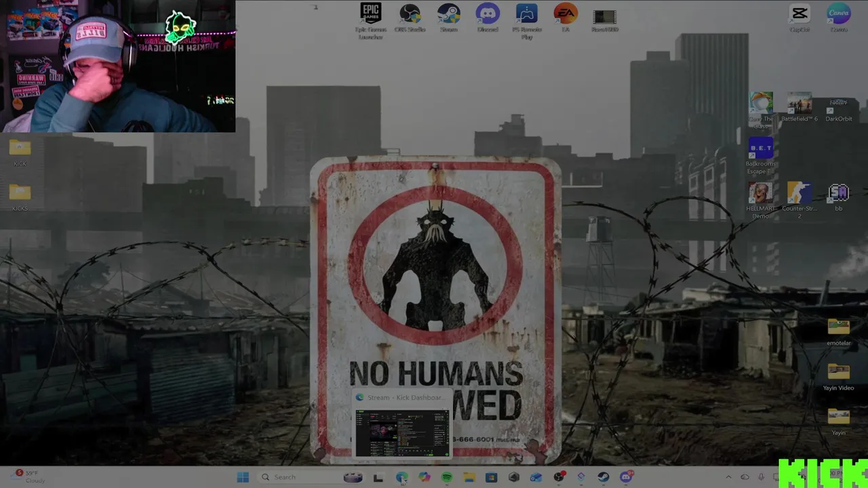Select the KICK folder on desktop
Viewport: 868px width, 488px height.
(x=20, y=152)
